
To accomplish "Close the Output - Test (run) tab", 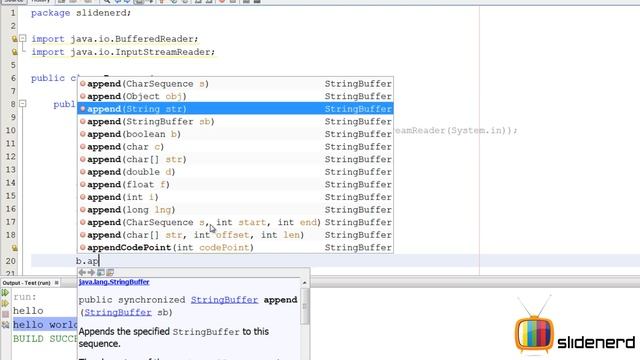I will click(x=57, y=283).
